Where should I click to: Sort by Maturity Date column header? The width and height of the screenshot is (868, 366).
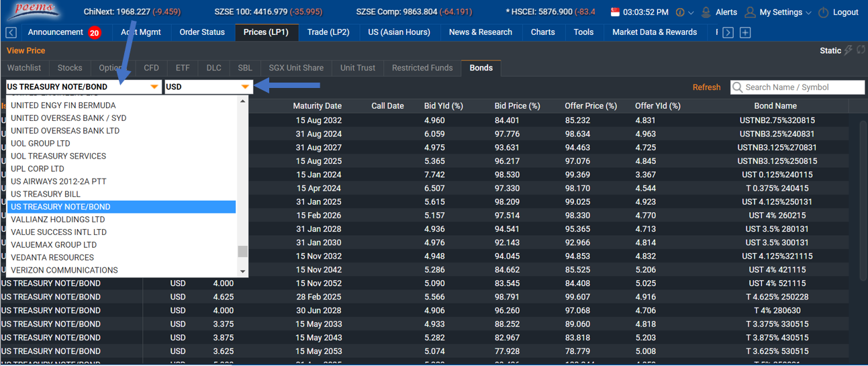317,106
